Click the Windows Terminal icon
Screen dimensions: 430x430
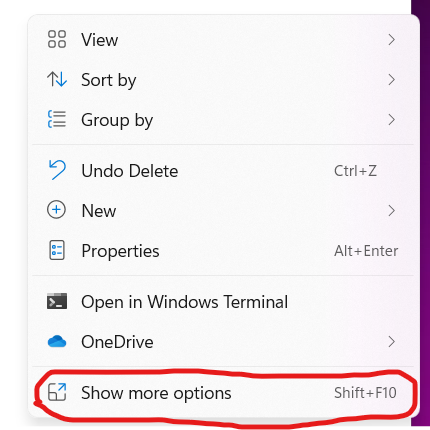click(x=57, y=301)
